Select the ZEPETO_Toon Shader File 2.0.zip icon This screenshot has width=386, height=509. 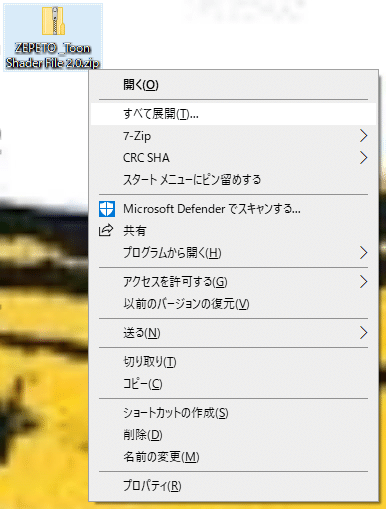53,21
